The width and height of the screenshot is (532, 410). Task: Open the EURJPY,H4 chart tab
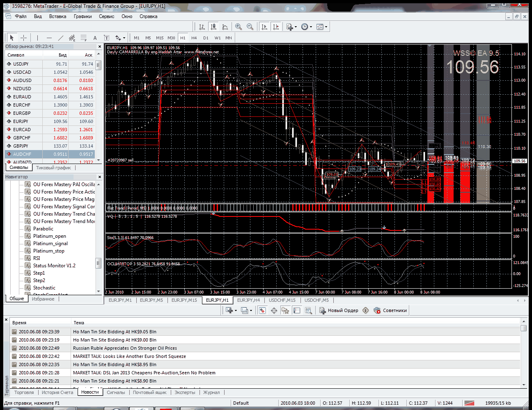click(x=248, y=300)
